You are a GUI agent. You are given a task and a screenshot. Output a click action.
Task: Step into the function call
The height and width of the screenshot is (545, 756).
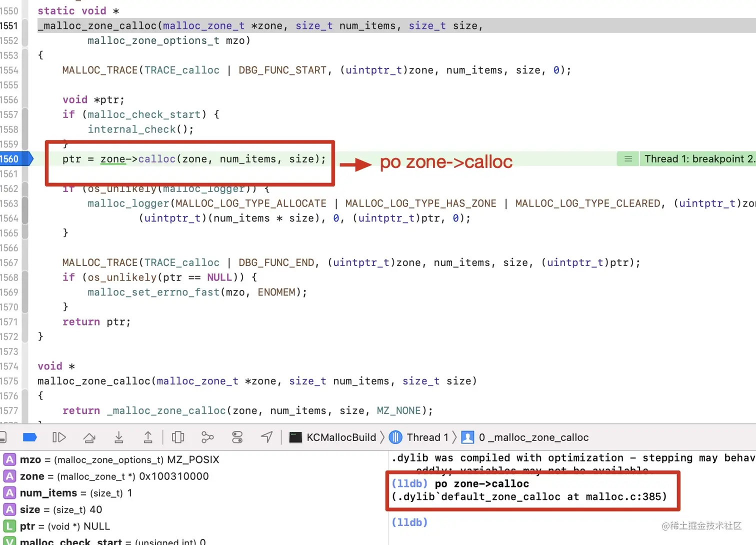pyautogui.click(x=119, y=437)
